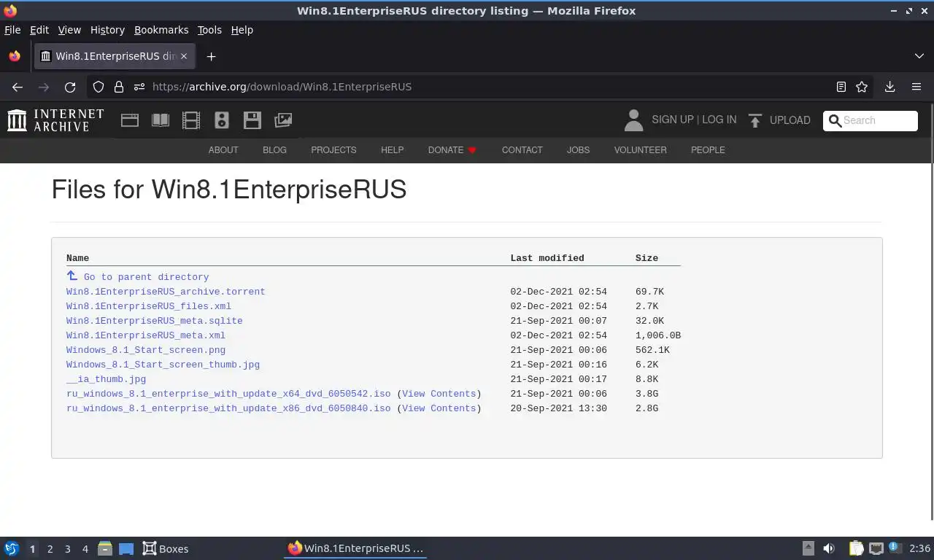This screenshot has width=934, height=560.
Task: Open the Downloads panel
Action: (889, 87)
